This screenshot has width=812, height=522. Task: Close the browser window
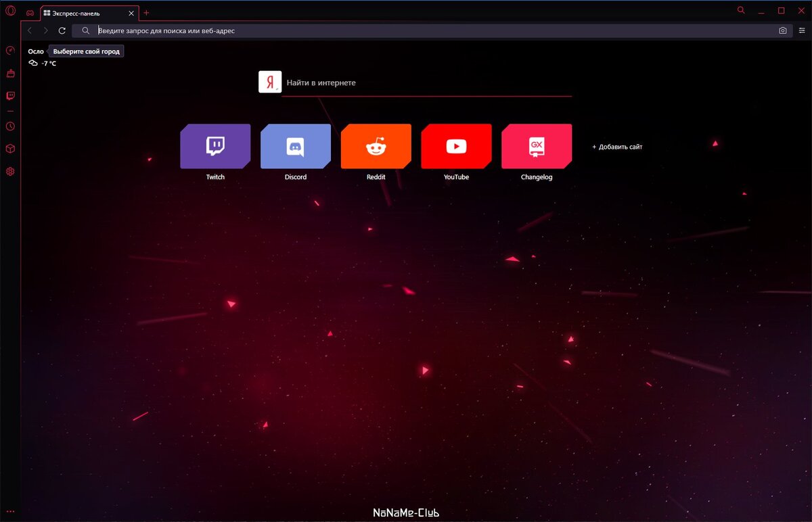[x=800, y=10]
